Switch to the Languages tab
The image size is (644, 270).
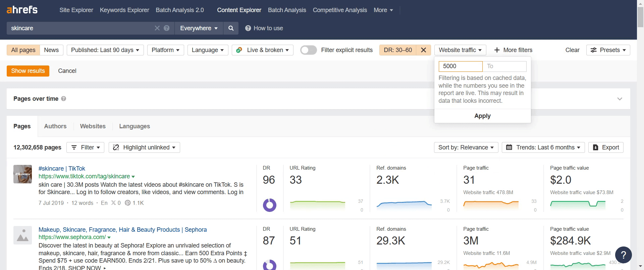point(135,126)
